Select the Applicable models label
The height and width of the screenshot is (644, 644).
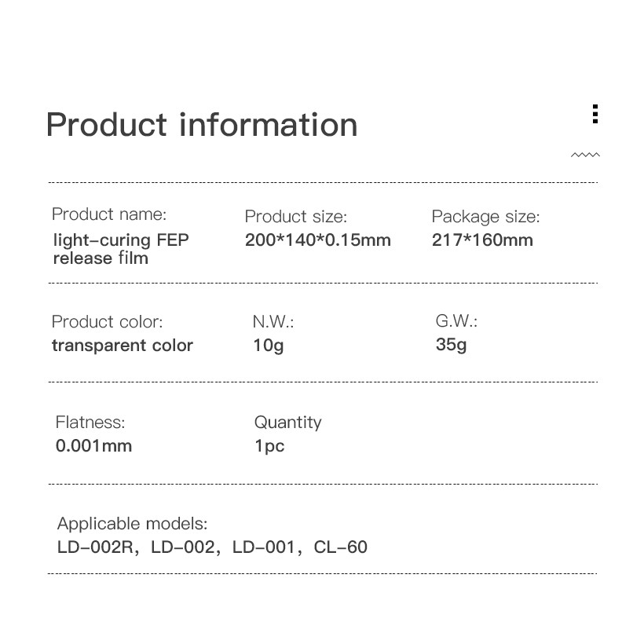click(132, 523)
